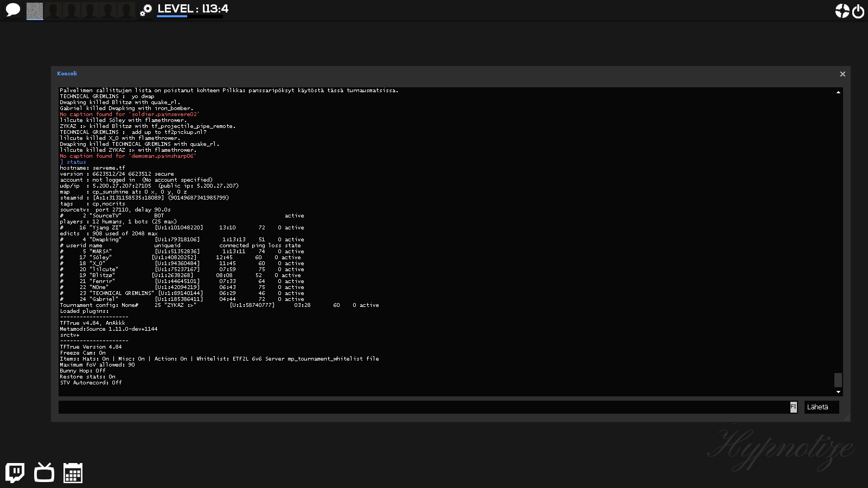Click 'Metamod:Source 1.11.0-dev+1144' line
The image size is (868, 488).
(108, 329)
